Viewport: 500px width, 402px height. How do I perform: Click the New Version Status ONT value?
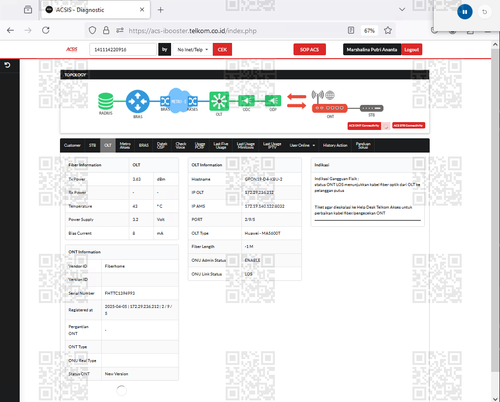[116, 374]
